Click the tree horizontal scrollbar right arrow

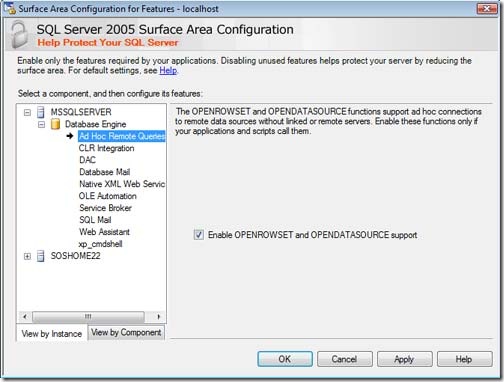pyautogui.click(x=159, y=316)
